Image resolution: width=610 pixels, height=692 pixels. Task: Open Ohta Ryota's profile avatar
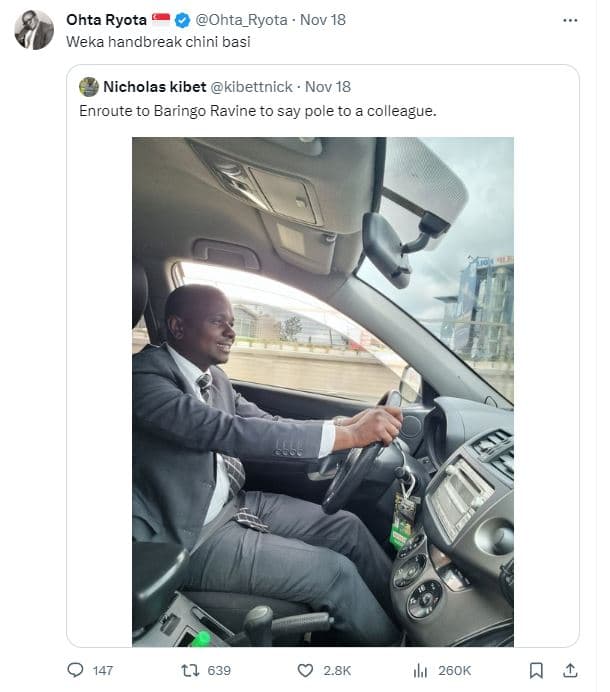(34, 30)
